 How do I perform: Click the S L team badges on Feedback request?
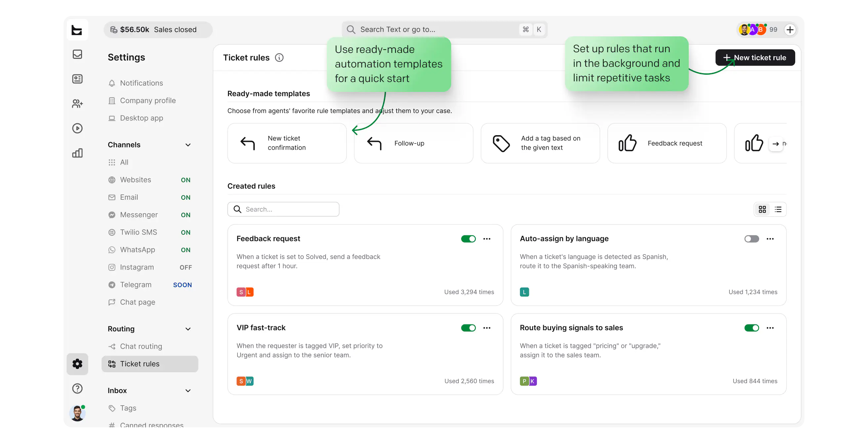[245, 292]
